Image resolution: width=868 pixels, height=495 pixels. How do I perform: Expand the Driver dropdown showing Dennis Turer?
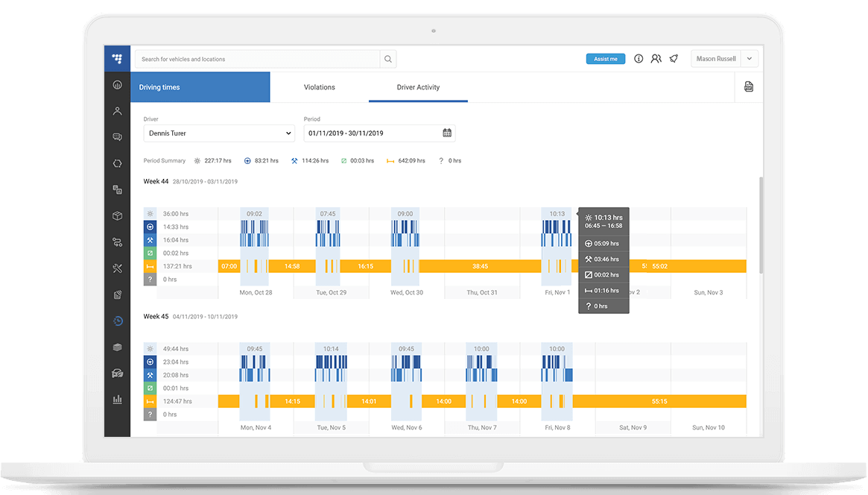point(219,133)
